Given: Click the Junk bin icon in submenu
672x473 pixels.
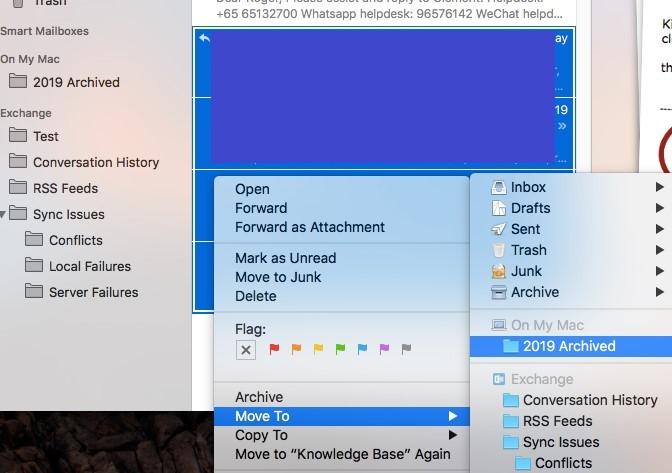Looking at the screenshot, I should point(499,271).
